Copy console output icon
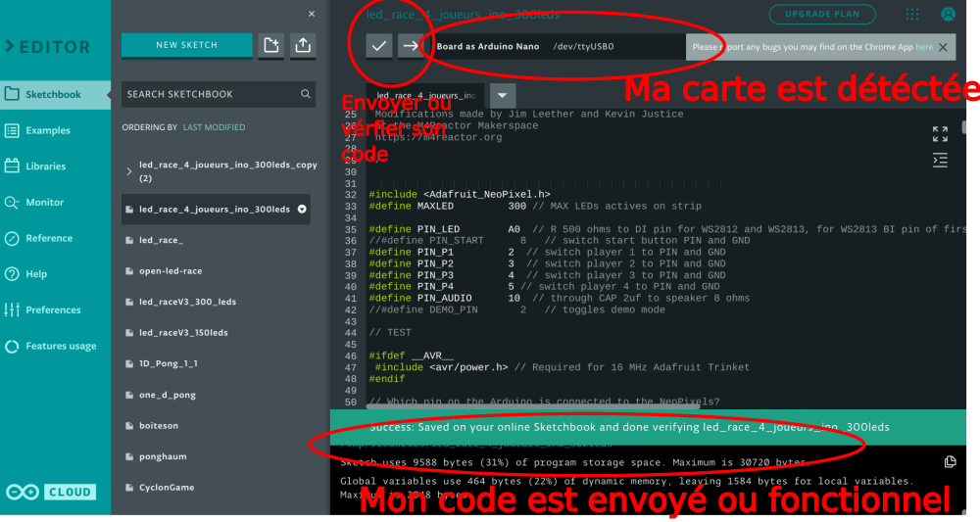980x522 pixels. [x=949, y=462]
